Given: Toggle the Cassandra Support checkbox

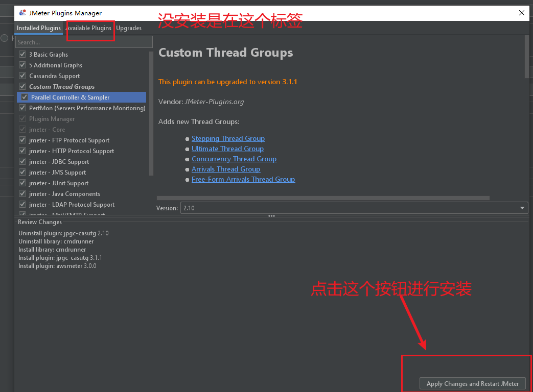Looking at the screenshot, I should pyautogui.click(x=23, y=76).
